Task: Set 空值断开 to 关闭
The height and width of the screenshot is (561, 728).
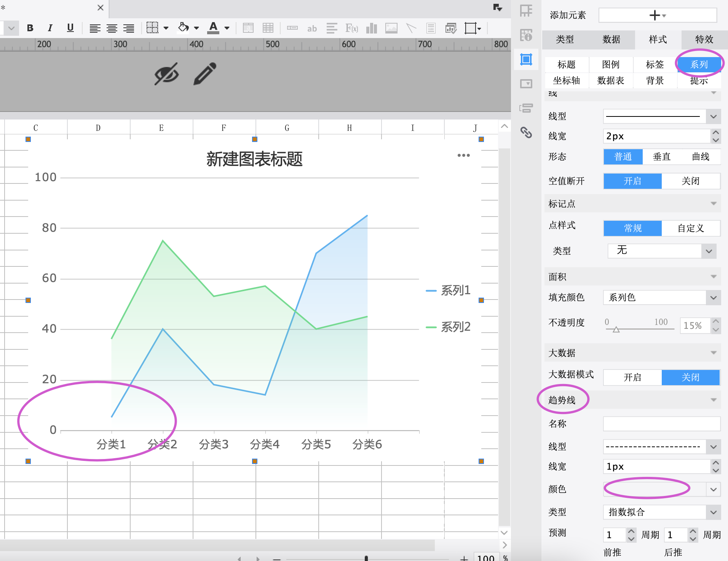Action: 691,181
